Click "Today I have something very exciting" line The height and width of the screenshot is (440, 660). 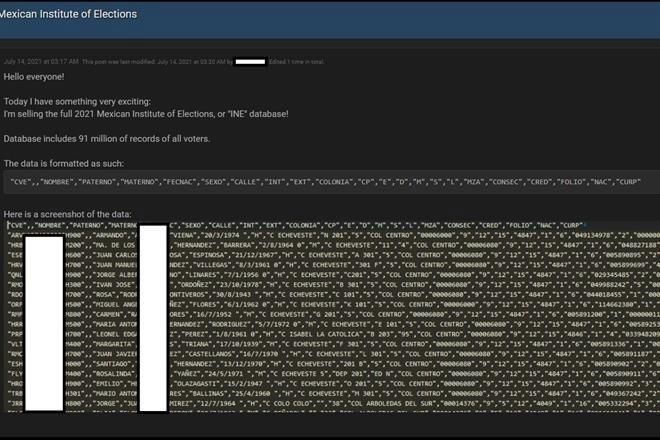77,101
